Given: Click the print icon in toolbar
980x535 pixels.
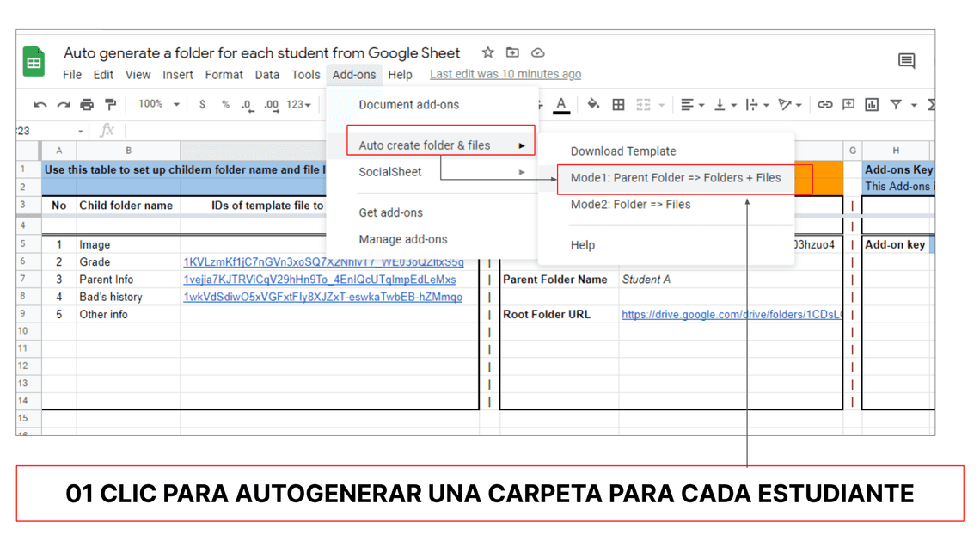Looking at the screenshot, I should 87,105.
